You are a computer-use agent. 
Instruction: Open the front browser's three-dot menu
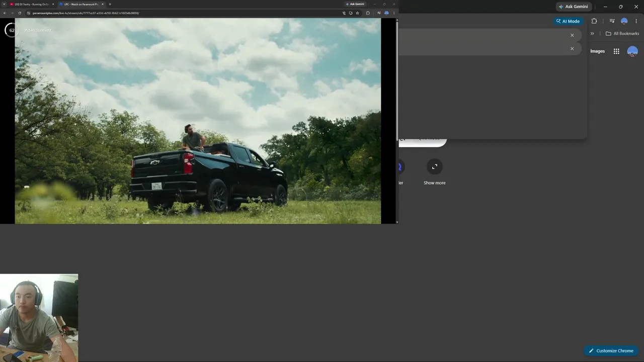[x=394, y=13]
